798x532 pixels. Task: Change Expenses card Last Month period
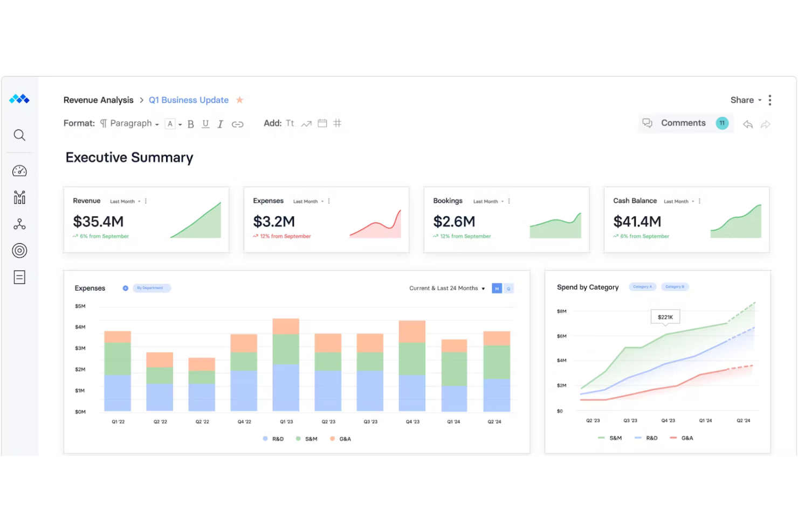click(308, 202)
